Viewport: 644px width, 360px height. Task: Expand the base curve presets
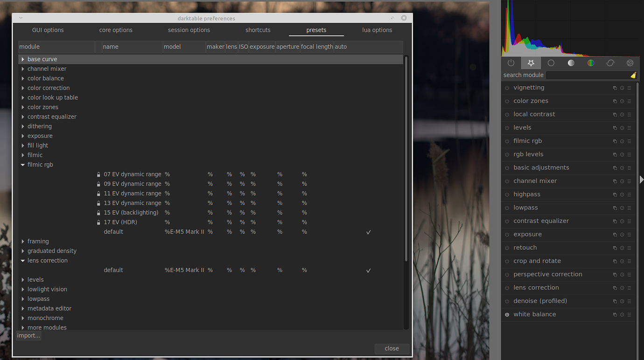click(x=22, y=59)
